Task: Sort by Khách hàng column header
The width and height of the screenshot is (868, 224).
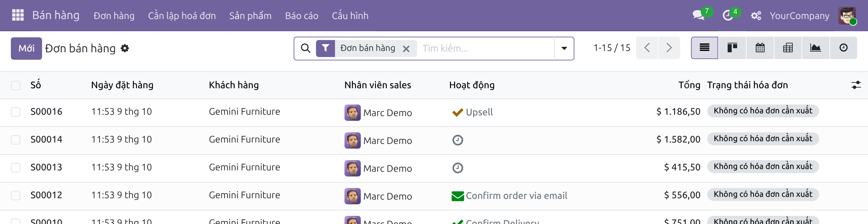Action: (x=234, y=85)
